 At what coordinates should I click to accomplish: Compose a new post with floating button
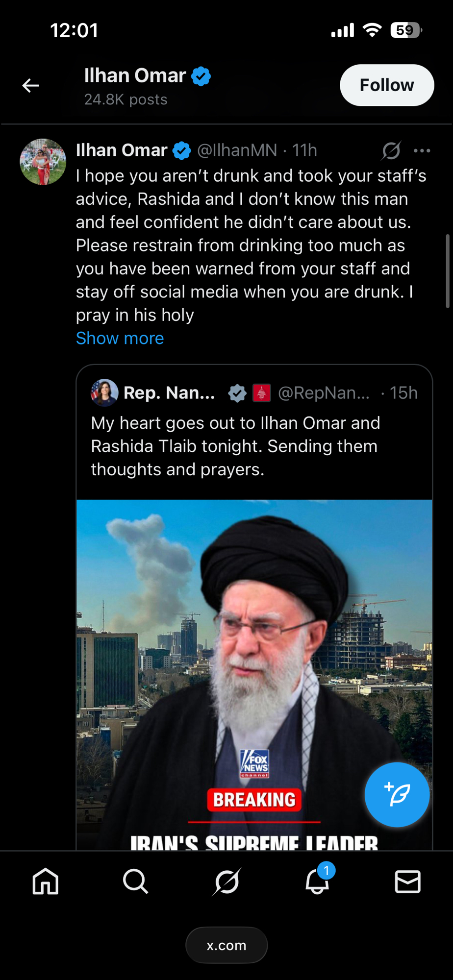tap(397, 794)
